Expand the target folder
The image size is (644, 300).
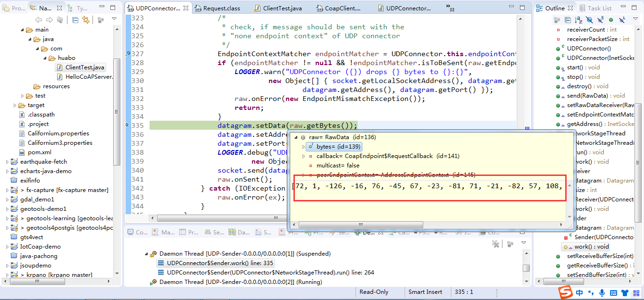tap(15, 105)
